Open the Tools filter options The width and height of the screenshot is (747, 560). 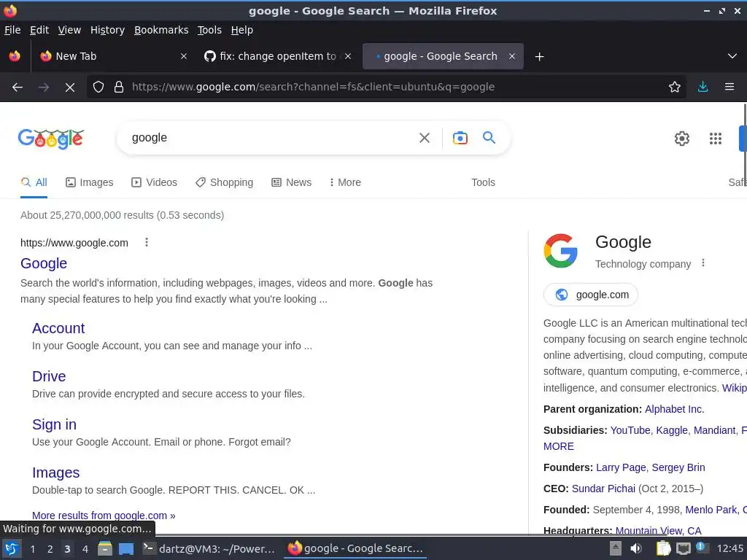coord(483,182)
